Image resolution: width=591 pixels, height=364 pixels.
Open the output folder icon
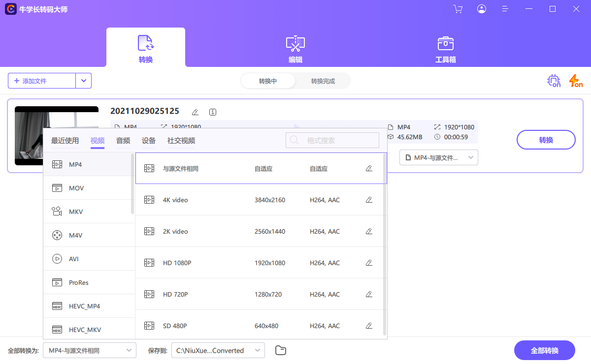[x=281, y=350]
